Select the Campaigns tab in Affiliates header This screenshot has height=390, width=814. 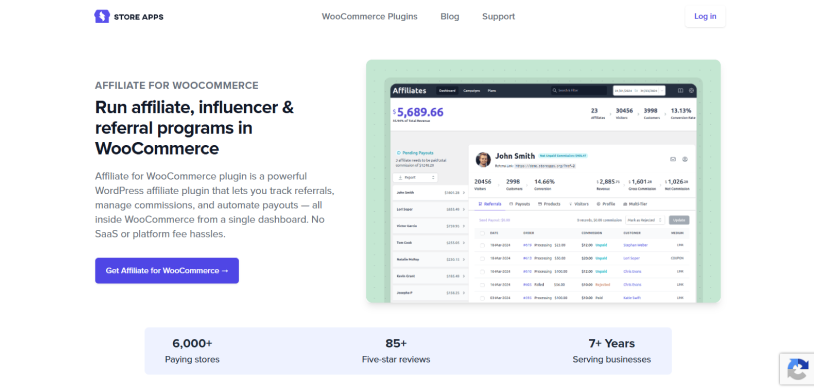point(471,90)
